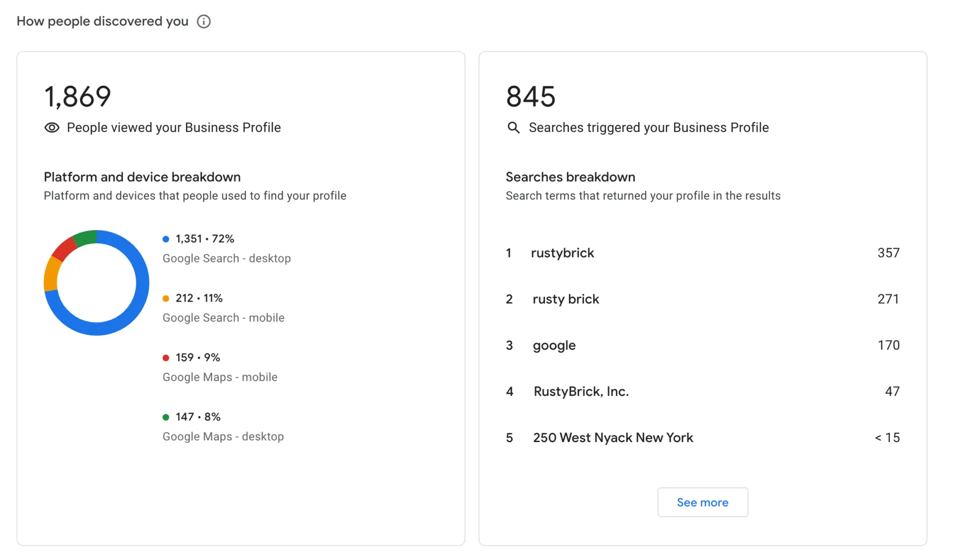953x560 pixels.
Task: Click the info icon next to "How people discovered you"
Action: tap(204, 21)
